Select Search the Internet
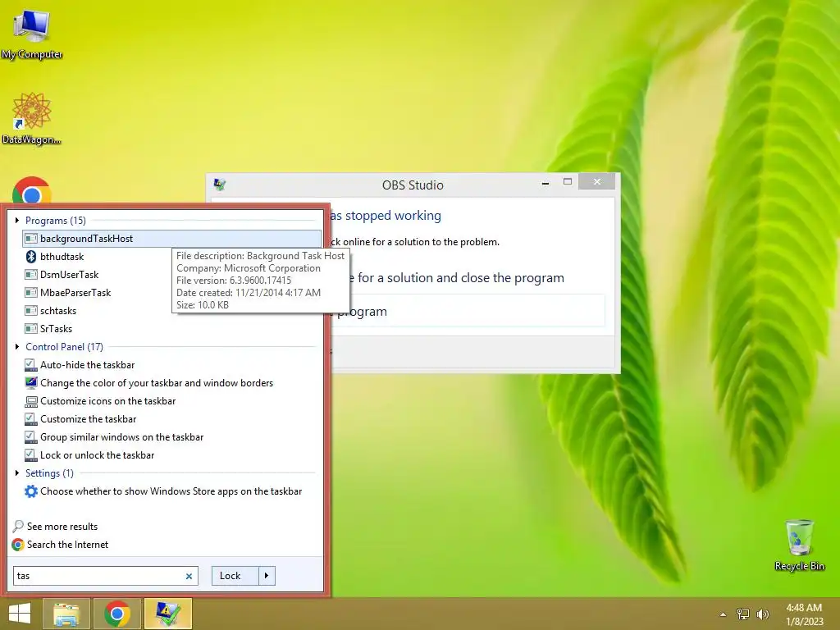 pyautogui.click(x=67, y=545)
